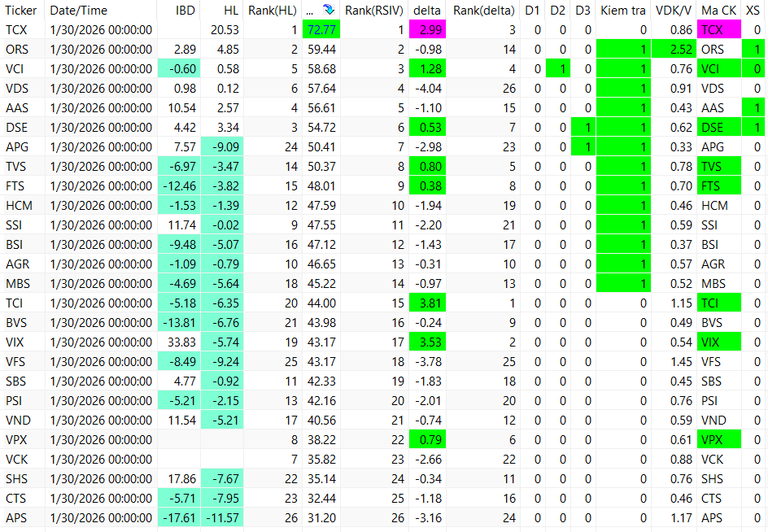Click the delta column header
The image size is (768, 532).
(x=426, y=10)
